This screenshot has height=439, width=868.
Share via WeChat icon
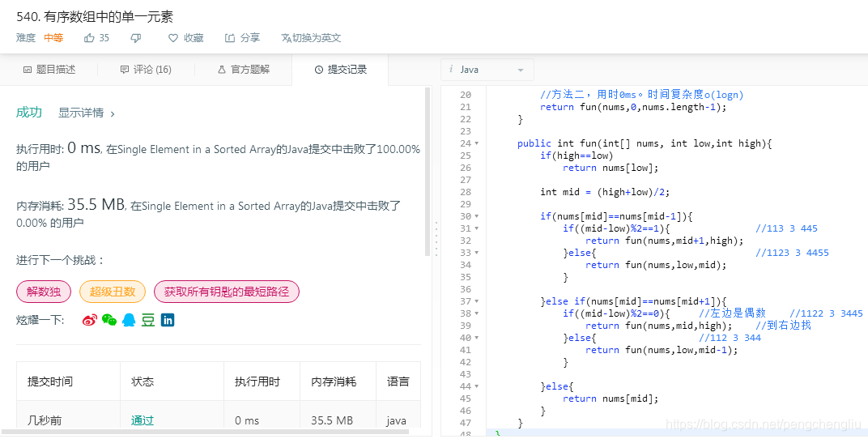pos(109,320)
